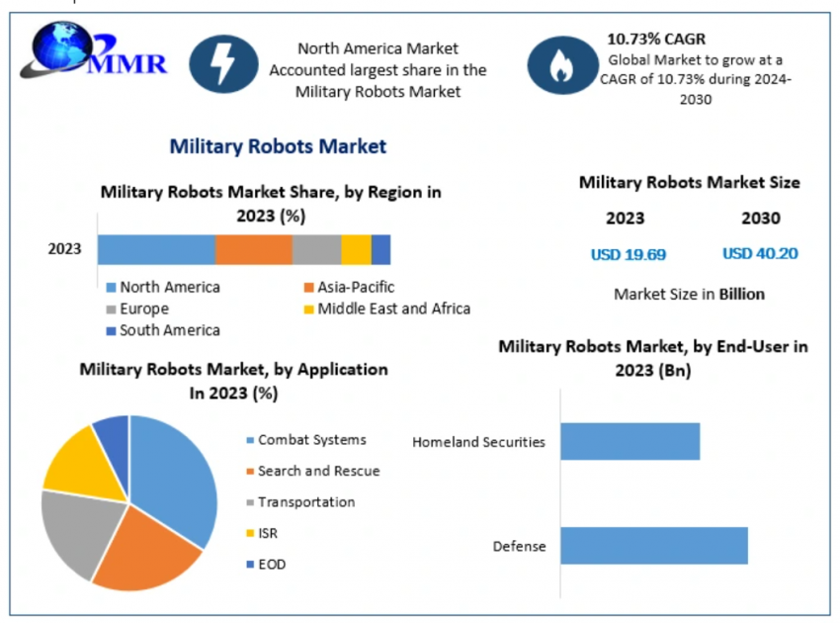
Task: Click the 'Market Size in Billion' text
Action: [689, 295]
